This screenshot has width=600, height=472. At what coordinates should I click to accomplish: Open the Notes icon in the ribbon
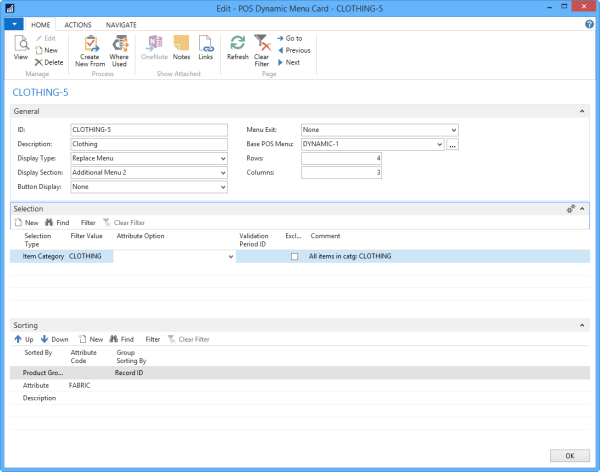tap(181, 46)
